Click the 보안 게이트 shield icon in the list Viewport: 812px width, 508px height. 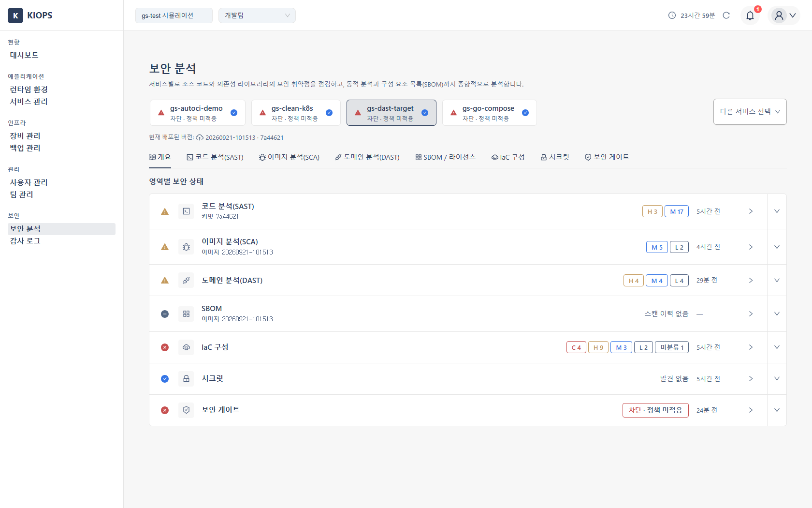tap(186, 410)
